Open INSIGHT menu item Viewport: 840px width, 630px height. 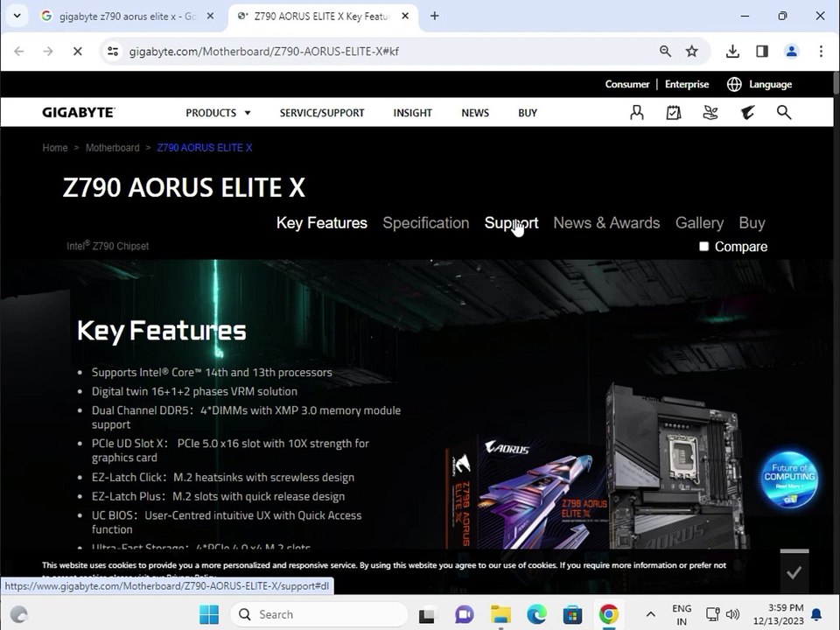(x=412, y=113)
